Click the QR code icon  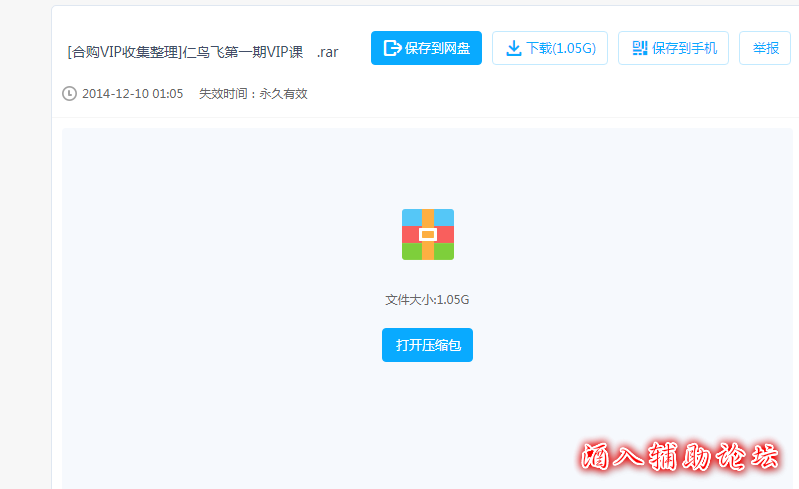click(x=640, y=48)
